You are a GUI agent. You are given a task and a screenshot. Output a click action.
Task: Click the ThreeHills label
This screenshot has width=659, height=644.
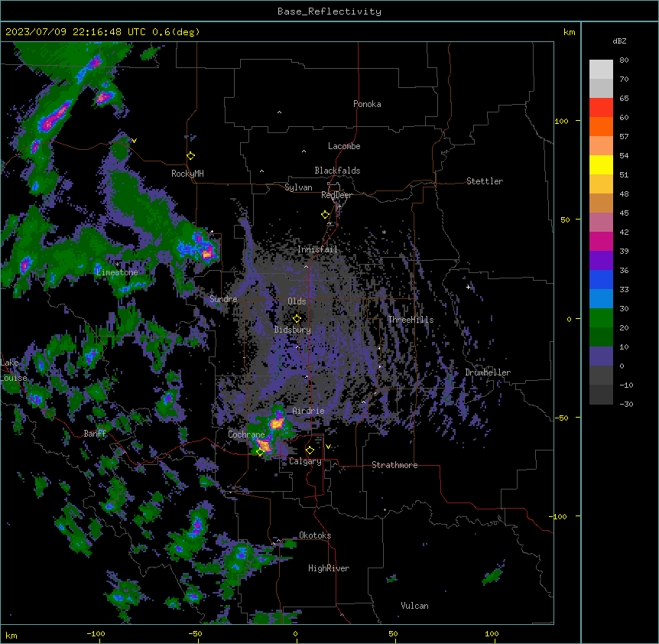coord(411,320)
